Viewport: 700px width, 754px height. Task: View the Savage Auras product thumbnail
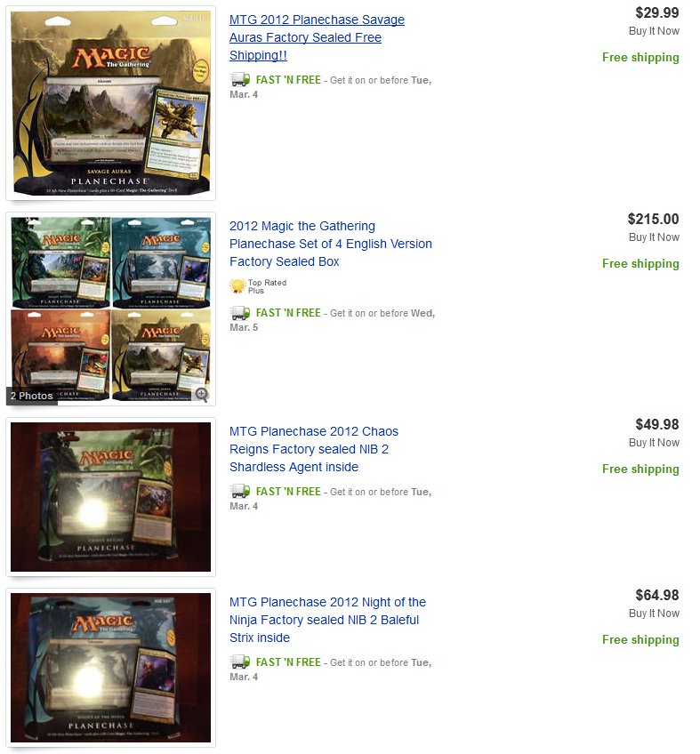pyautogui.click(x=110, y=103)
